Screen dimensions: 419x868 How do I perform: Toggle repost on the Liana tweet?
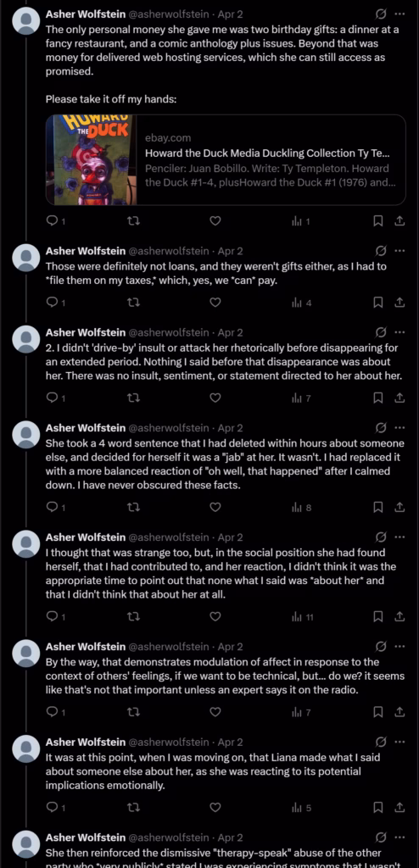pyautogui.click(x=133, y=807)
